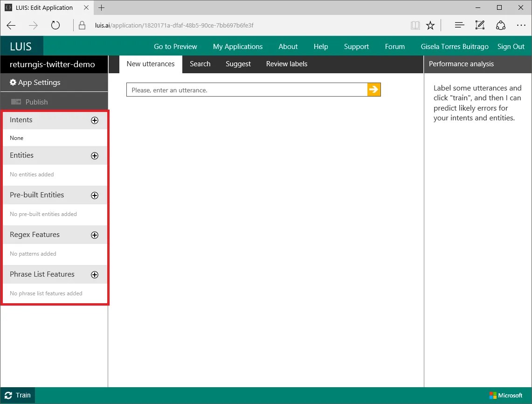Add a pre-built entity with plus icon
The image size is (532, 404).
click(x=95, y=195)
